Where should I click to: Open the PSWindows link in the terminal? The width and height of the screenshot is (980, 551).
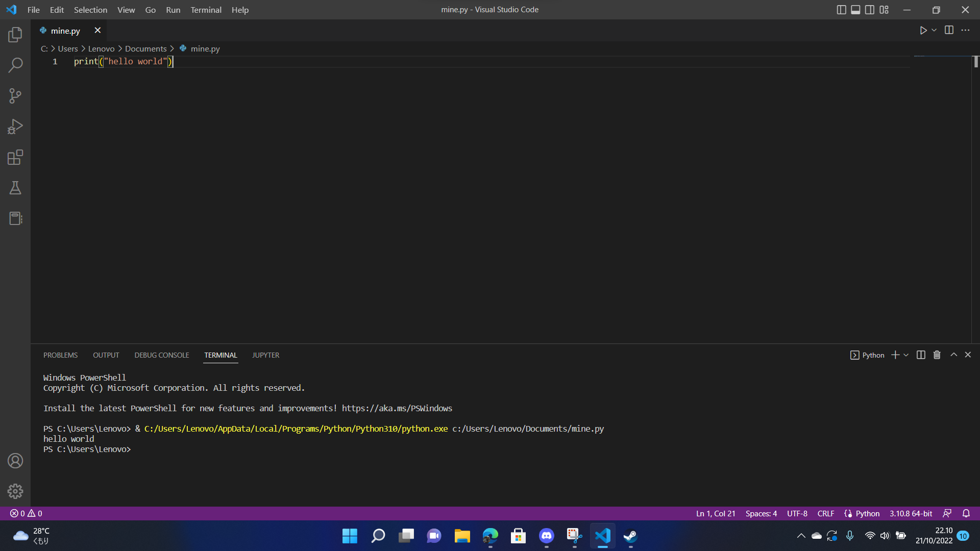point(396,408)
